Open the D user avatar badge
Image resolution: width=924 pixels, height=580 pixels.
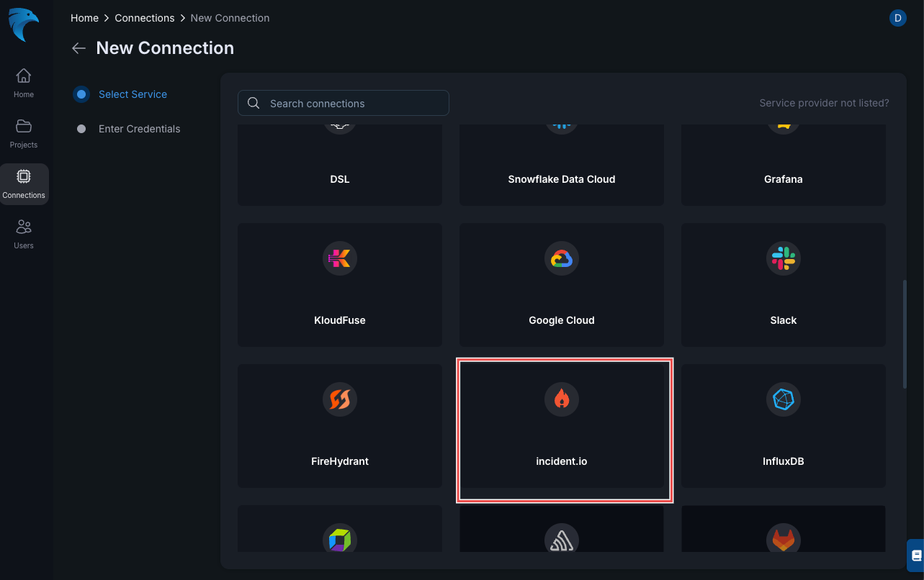897,18
